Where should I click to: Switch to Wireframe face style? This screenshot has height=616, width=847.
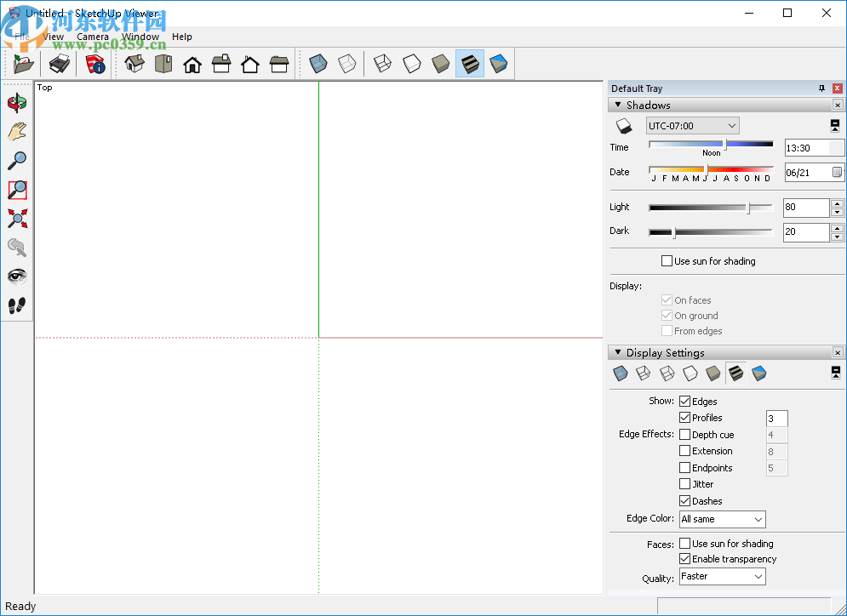(382, 63)
